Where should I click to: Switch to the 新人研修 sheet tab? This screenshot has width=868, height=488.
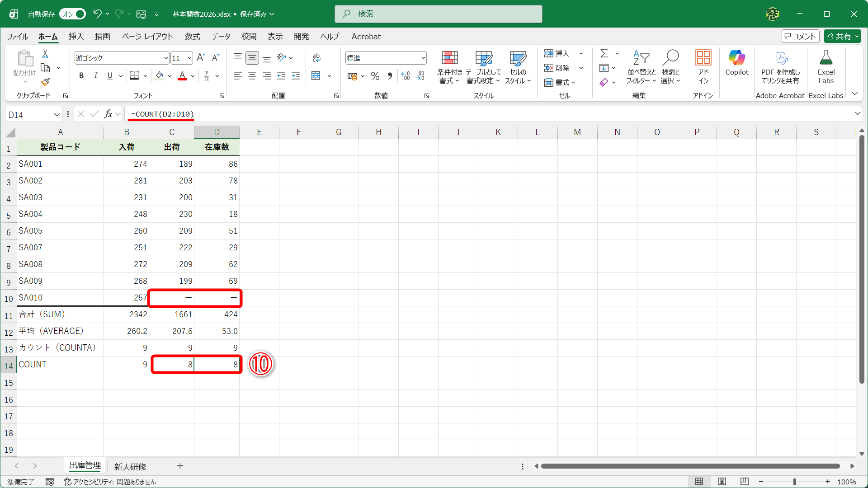[x=130, y=466]
